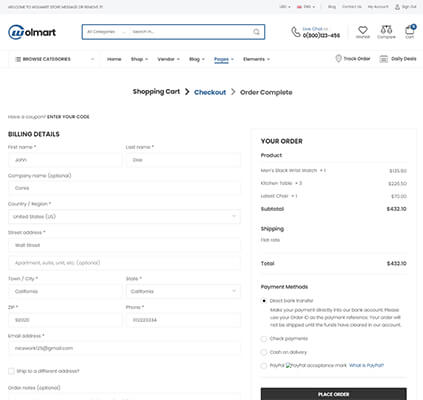The width and height of the screenshot is (423, 400).
Task: Check Ship to a different address
Action: coord(11,371)
